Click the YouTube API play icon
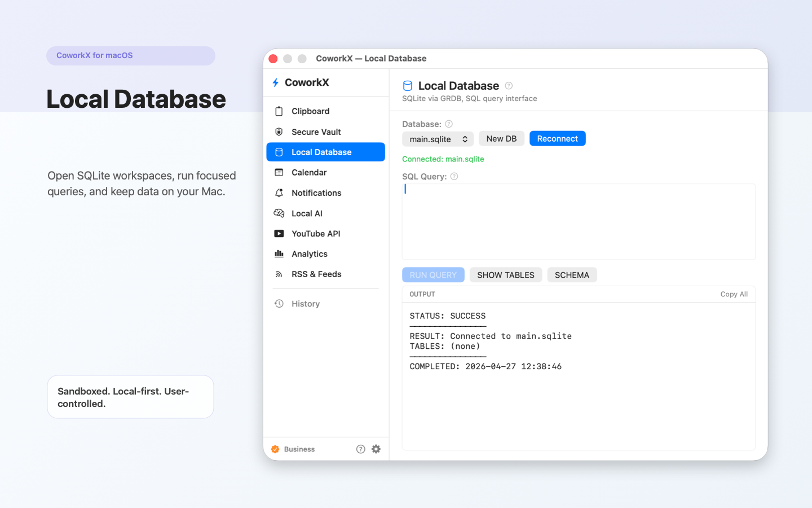 click(x=279, y=233)
